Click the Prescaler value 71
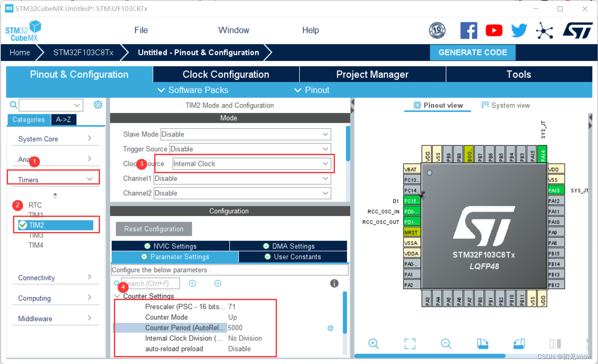 pos(232,307)
